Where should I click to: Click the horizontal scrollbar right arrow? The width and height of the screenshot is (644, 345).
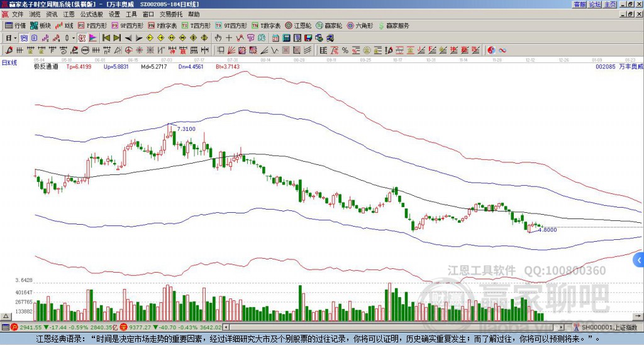pyautogui.click(x=562, y=327)
